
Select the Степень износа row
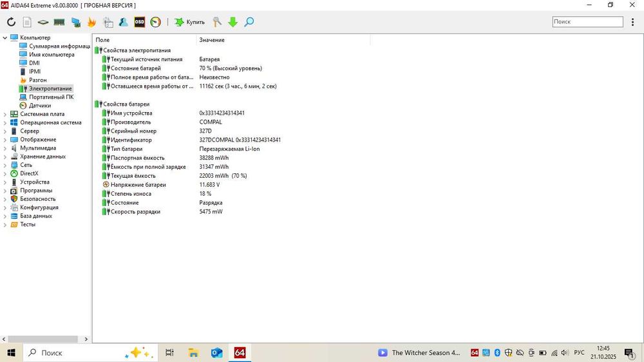(x=232, y=193)
